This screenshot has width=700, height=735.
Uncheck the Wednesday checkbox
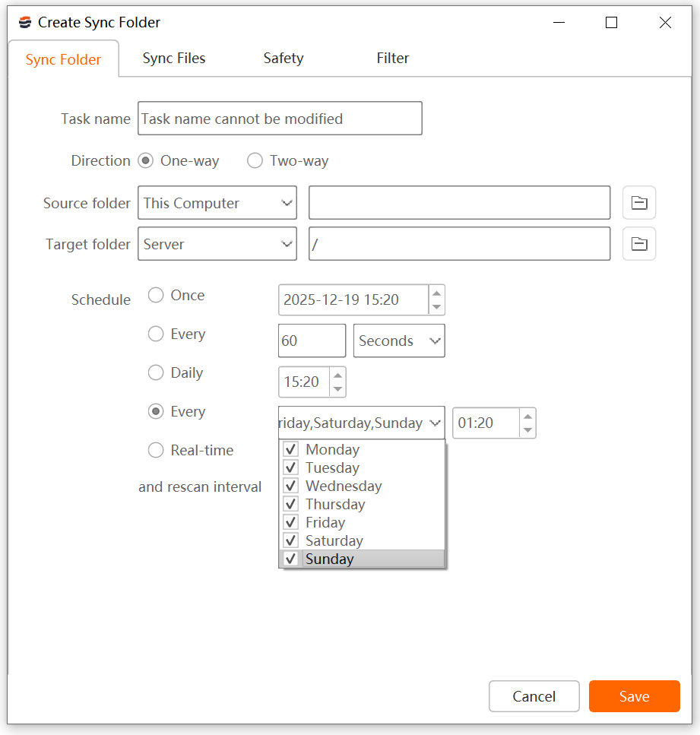tap(290, 486)
